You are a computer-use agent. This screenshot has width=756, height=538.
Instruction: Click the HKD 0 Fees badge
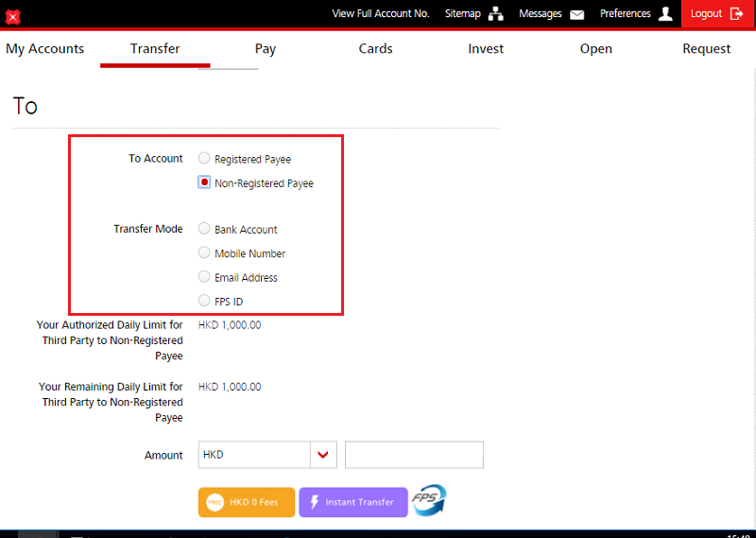click(246, 502)
